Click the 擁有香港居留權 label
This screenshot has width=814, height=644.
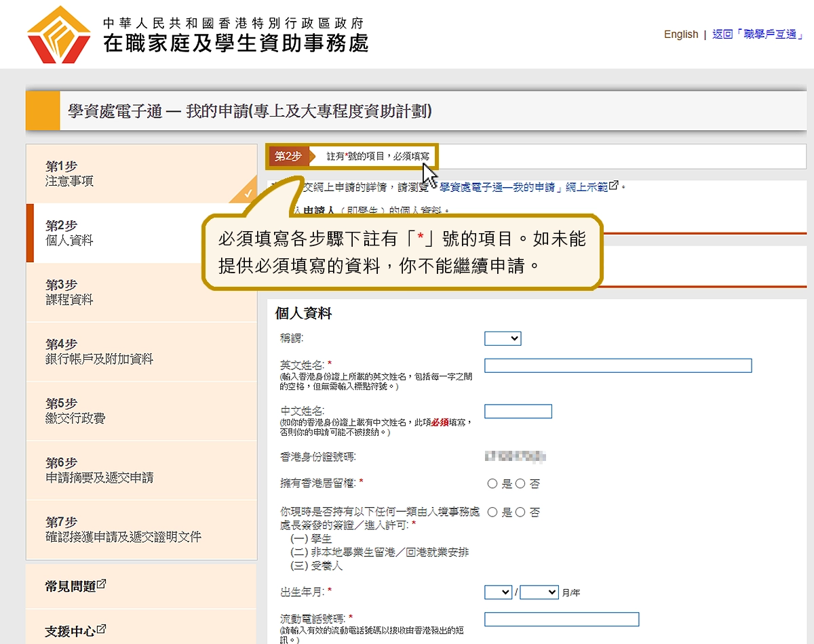pyautogui.click(x=319, y=483)
